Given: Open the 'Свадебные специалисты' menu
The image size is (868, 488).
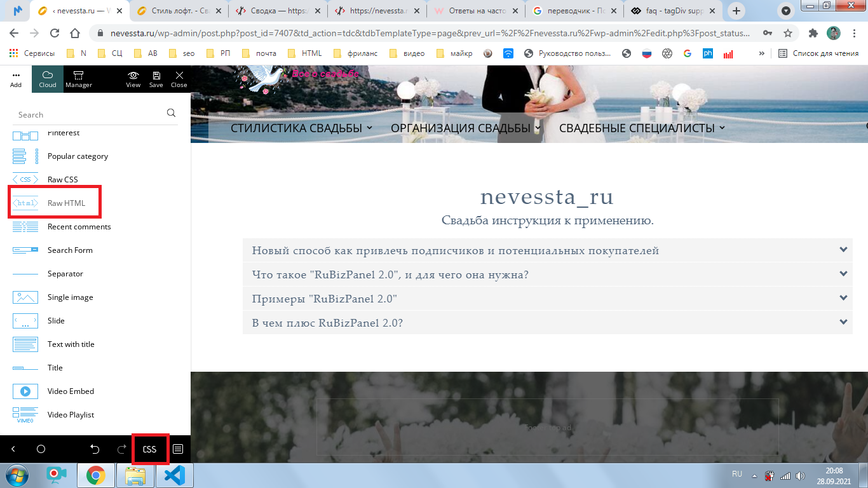Looking at the screenshot, I should (x=642, y=128).
